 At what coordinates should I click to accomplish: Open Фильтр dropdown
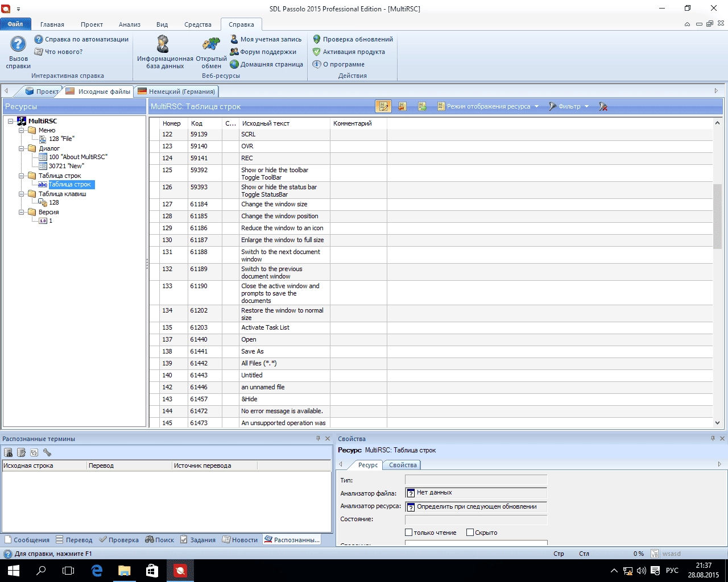[x=569, y=106]
